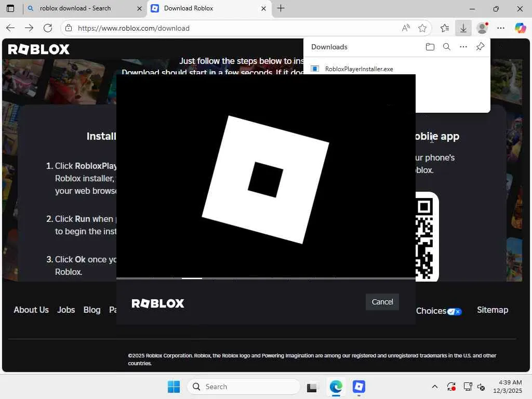Open the Blog footer link
The width and height of the screenshot is (532, 399).
(92, 310)
